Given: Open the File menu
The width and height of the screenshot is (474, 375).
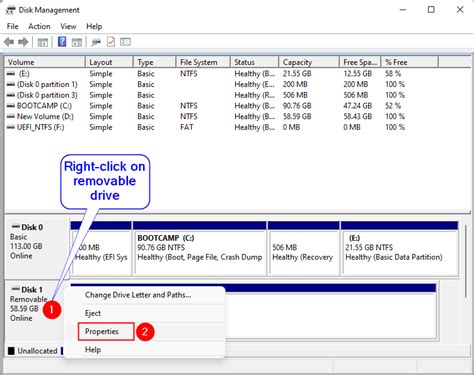Looking at the screenshot, I should pos(13,26).
